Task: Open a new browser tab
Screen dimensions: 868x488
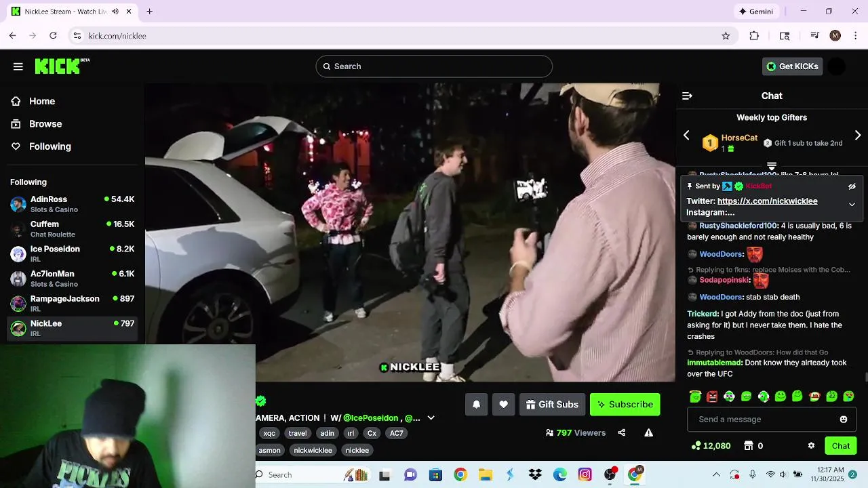Action: (149, 12)
